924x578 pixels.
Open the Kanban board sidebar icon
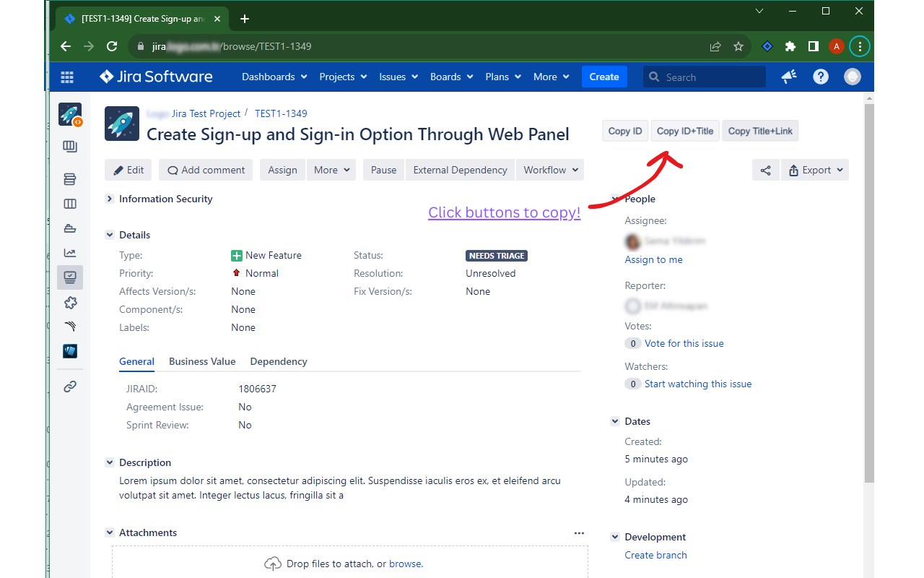[x=70, y=147]
